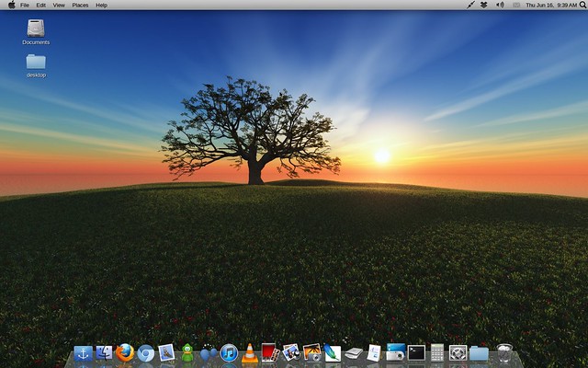Image resolution: width=588 pixels, height=368 pixels.
Task: Launch VLC media player cone icon
Action: point(249,353)
